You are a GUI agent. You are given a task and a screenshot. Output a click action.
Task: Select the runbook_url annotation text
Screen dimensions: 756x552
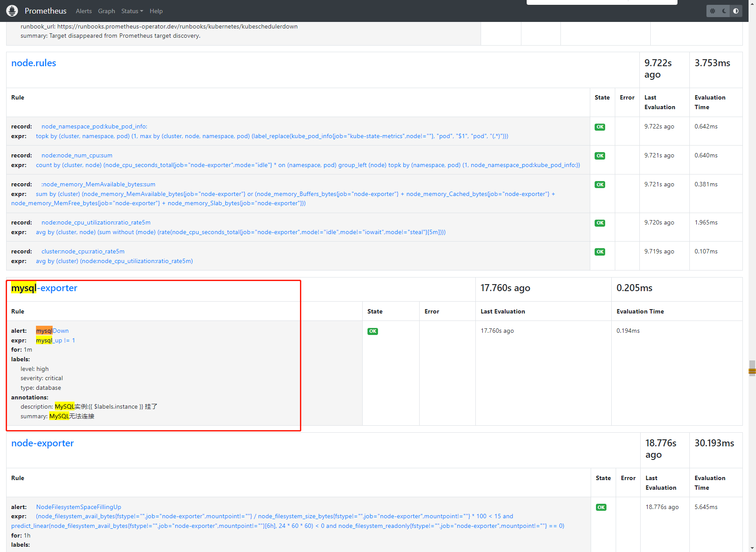pyautogui.click(x=159, y=27)
